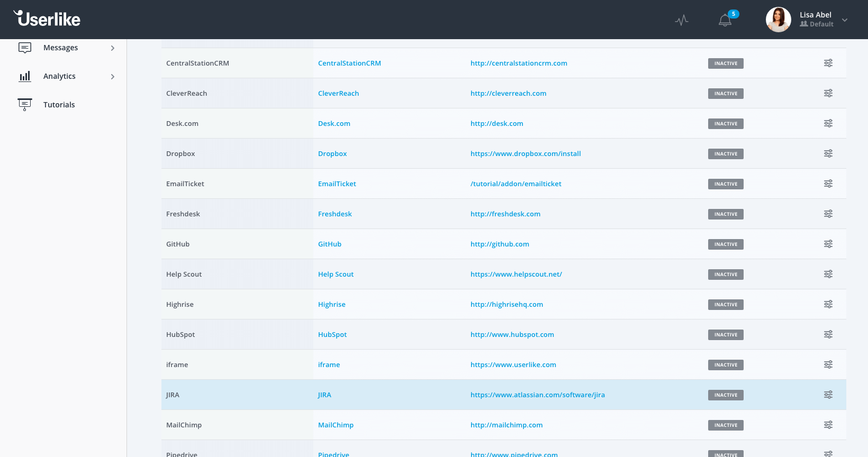Click the settings icon for GitHub row
868x457 pixels.
click(828, 244)
